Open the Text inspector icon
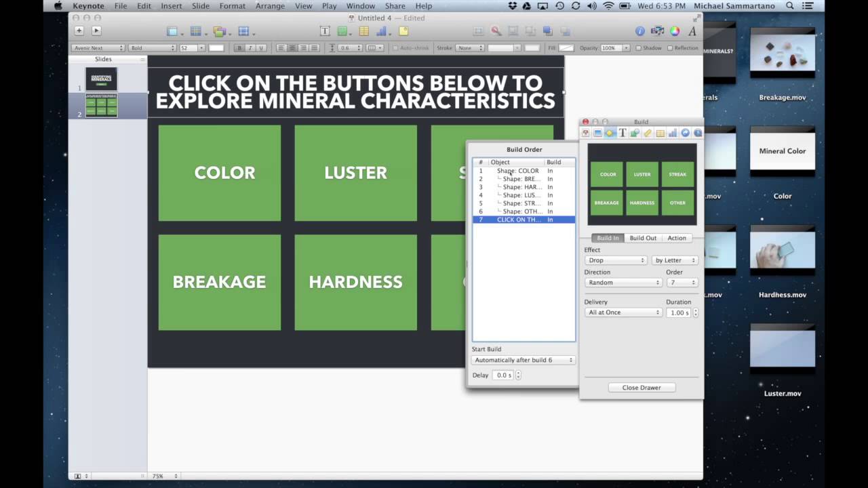 coord(623,133)
